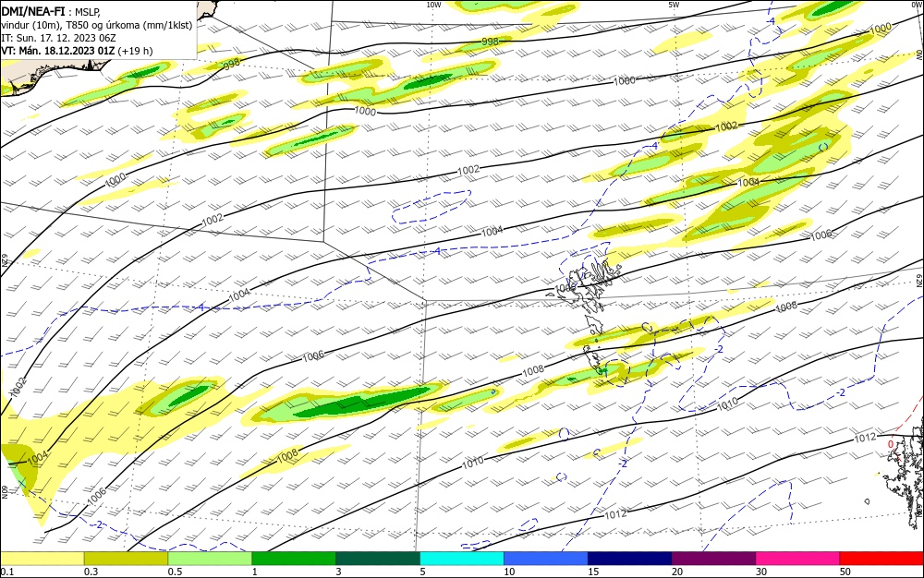Click the legend value "20"
Screen dimensions: 924x578
click(x=677, y=572)
